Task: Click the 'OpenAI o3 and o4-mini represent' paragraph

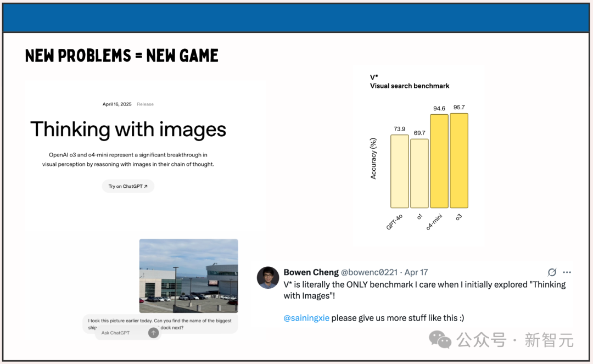Action: click(x=128, y=160)
